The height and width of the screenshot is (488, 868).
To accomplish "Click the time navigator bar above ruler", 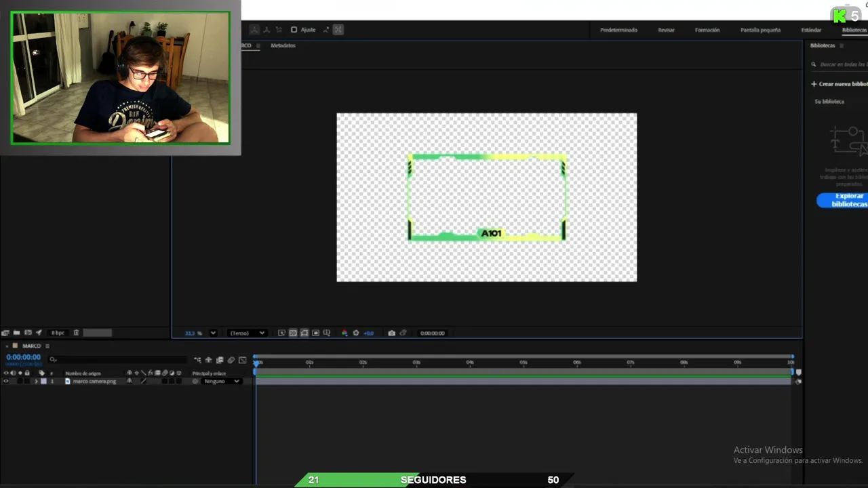I will click(x=524, y=357).
